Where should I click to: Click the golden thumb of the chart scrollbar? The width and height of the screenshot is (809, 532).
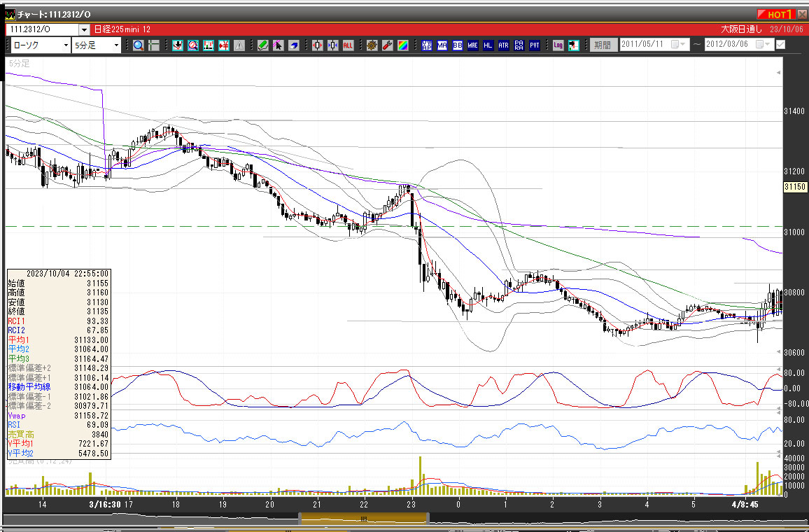pyautogui.click(x=364, y=519)
